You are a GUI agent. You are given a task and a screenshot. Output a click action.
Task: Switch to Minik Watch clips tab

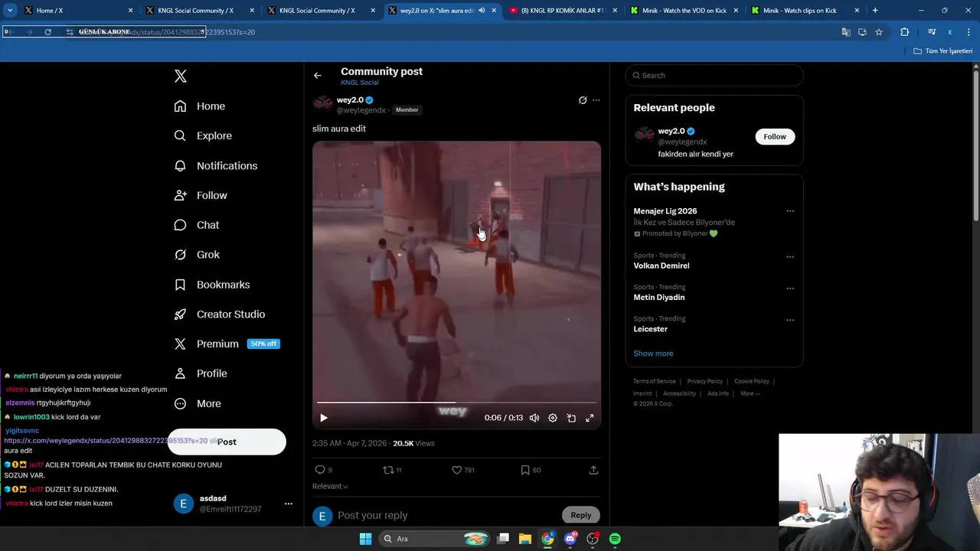tap(805, 11)
